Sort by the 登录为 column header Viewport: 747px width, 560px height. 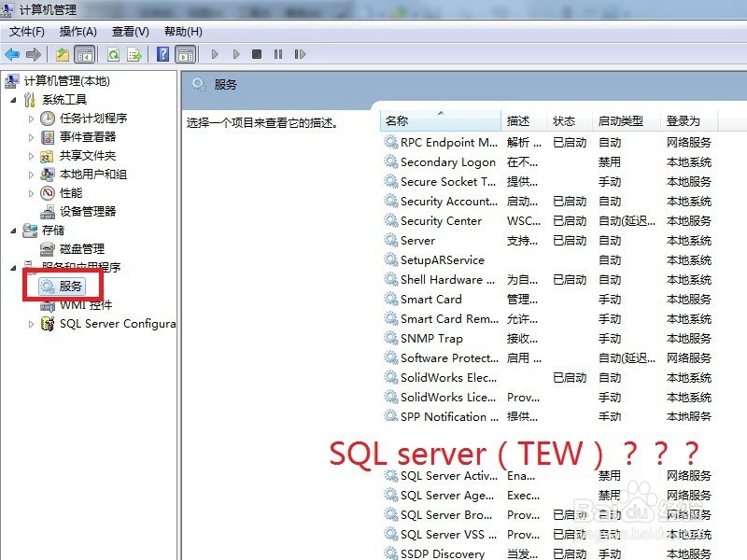tap(689, 121)
